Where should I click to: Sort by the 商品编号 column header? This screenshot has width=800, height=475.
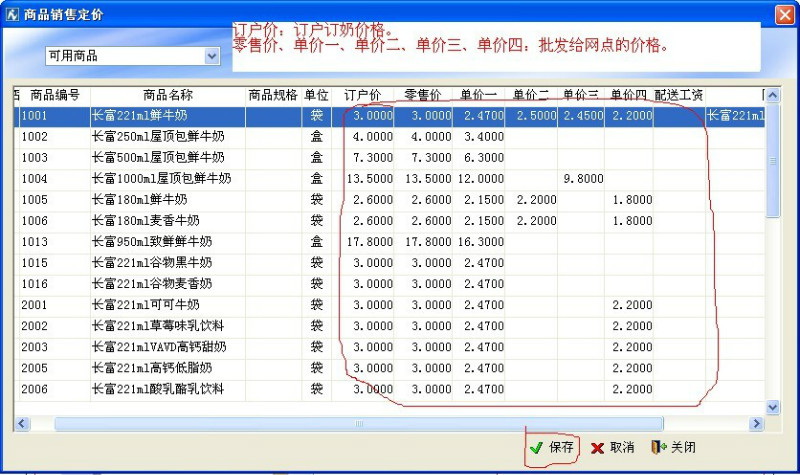coord(55,95)
